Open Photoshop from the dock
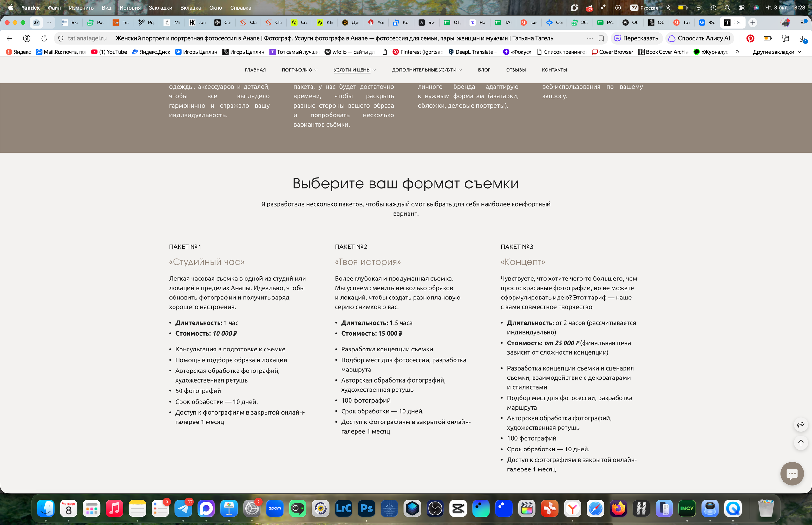The height and width of the screenshot is (525, 812). click(x=366, y=508)
